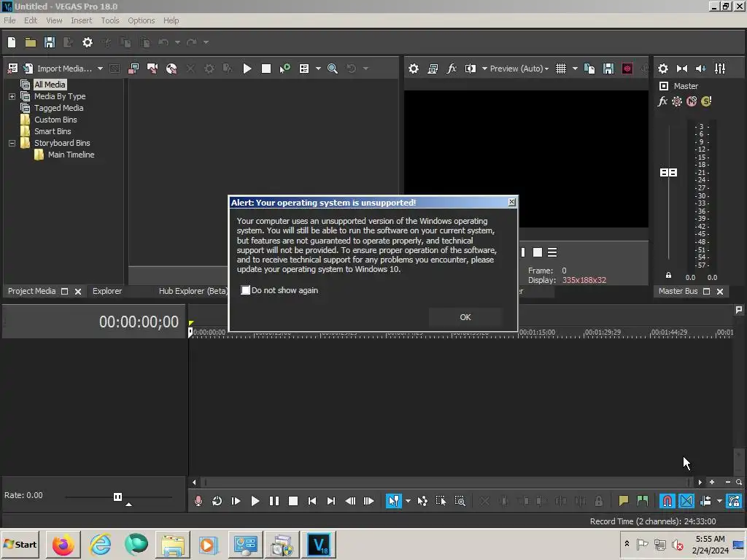Select Tagged Media in tree
Image resolution: width=747 pixels, height=560 pixels.
click(58, 108)
